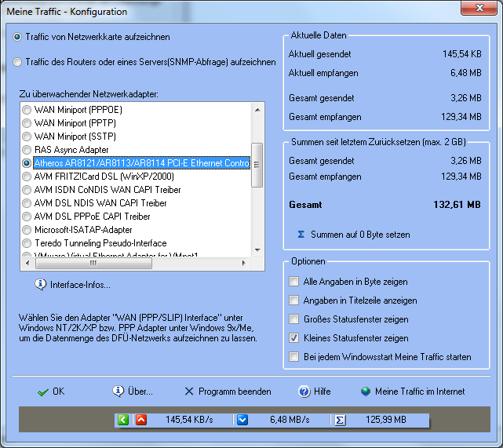Choose AVM FRITZ!Card DSL adapter

pos(27,177)
